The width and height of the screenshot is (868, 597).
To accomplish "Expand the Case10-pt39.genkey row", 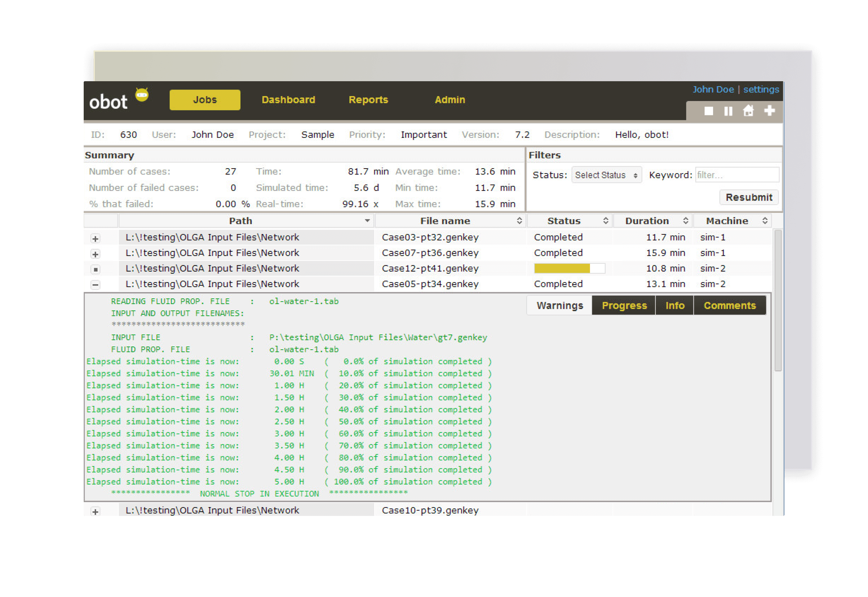I will tap(95, 512).
